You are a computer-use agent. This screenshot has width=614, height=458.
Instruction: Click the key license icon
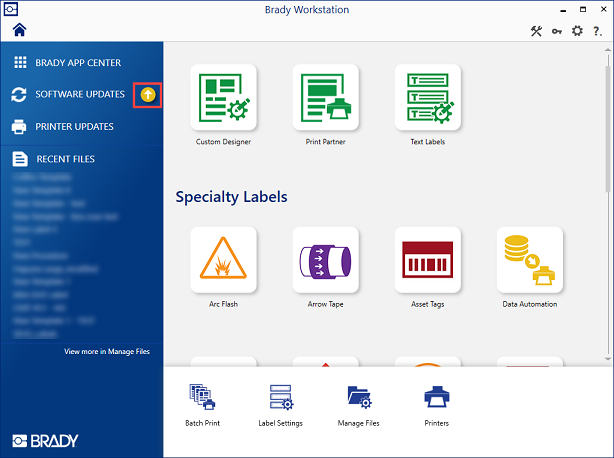coord(556,31)
